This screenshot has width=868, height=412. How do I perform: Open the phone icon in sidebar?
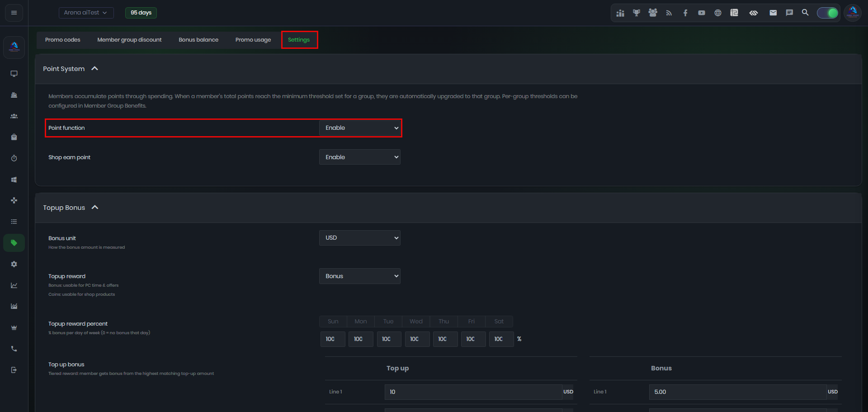point(14,349)
